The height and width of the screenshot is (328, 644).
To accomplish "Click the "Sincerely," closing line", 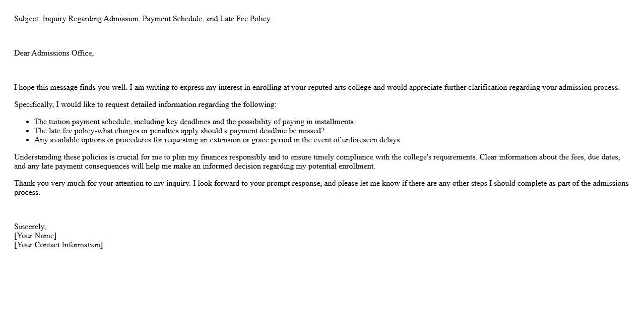I will tap(30, 227).
